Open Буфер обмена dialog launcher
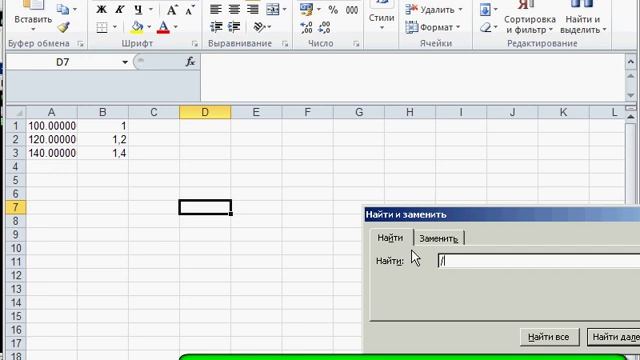The image size is (640, 360). point(80,44)
